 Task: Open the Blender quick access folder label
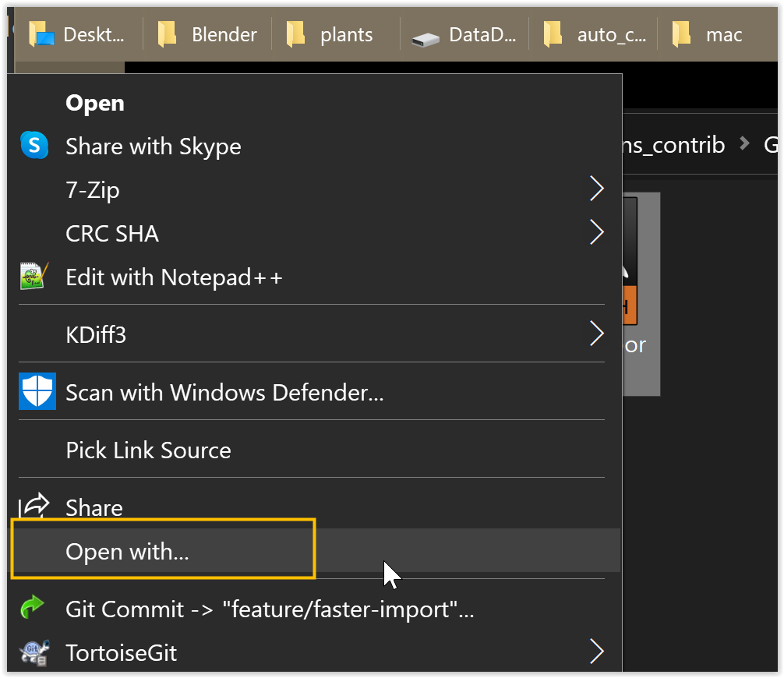(224, 35)
